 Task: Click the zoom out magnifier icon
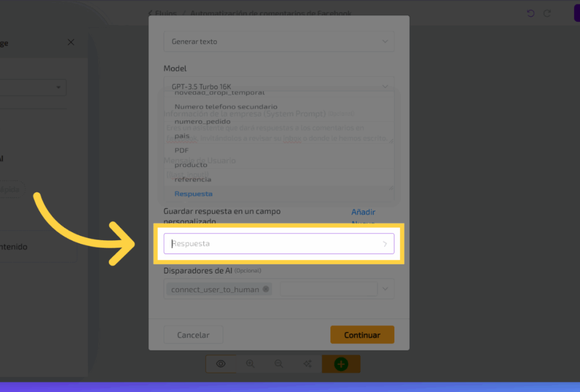coord(279,364)
